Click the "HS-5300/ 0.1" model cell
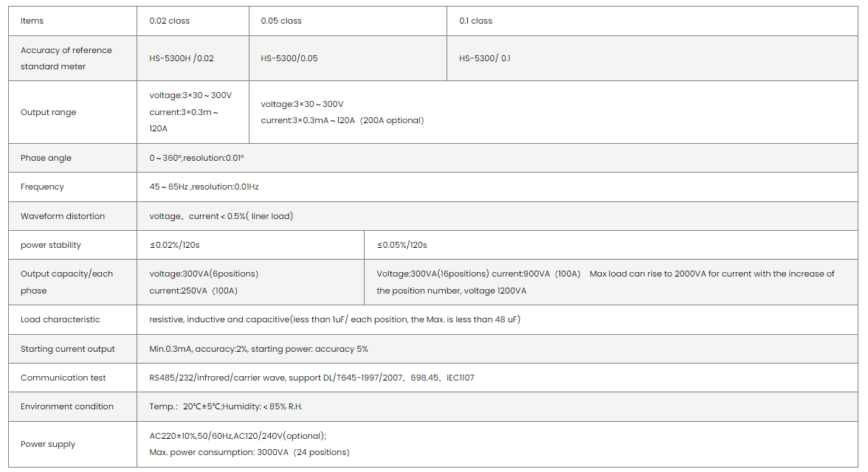868x472 pixels. pos(484,58)
